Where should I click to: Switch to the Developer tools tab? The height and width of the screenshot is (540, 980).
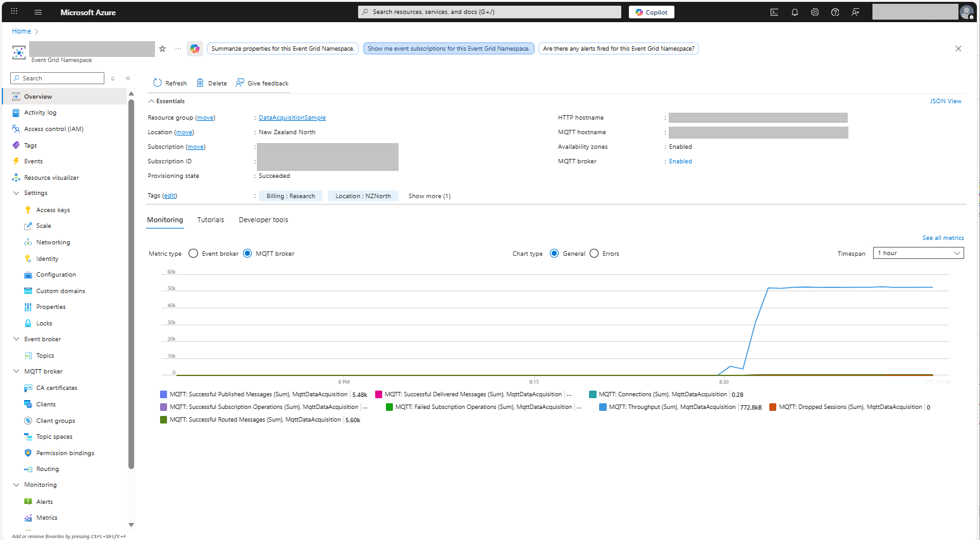tap(263, 220)
